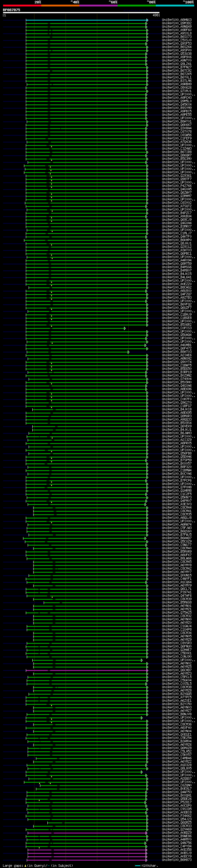Select hit label UniRef100_O74904

pyautogui.click(x=177, y=379)
